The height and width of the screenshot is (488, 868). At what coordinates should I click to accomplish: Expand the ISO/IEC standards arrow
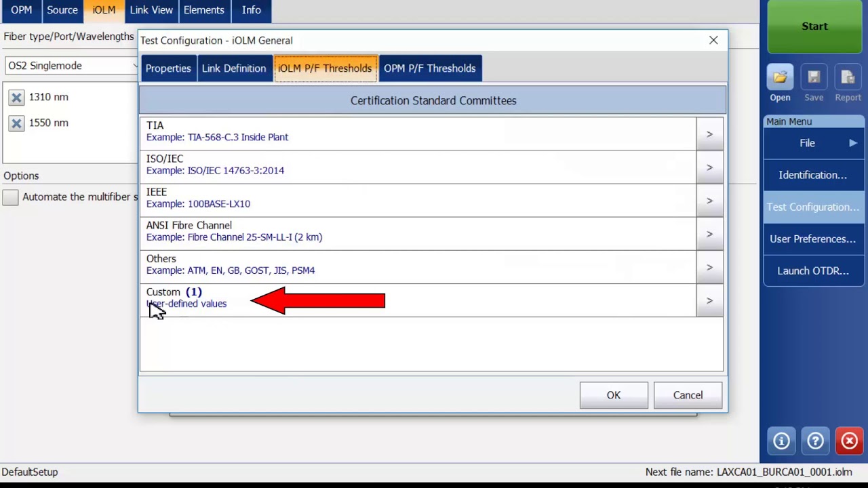pyautogui.click(x=709, y=167)
